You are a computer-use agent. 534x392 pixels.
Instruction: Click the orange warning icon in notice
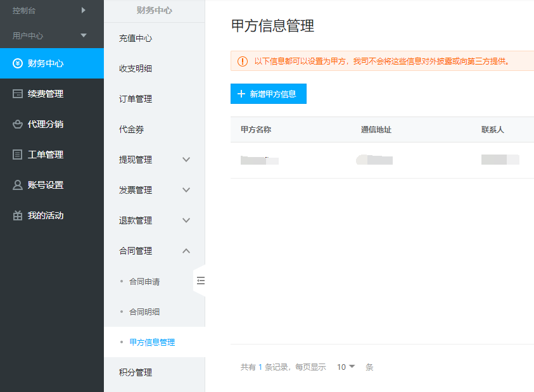coord(243,61)
